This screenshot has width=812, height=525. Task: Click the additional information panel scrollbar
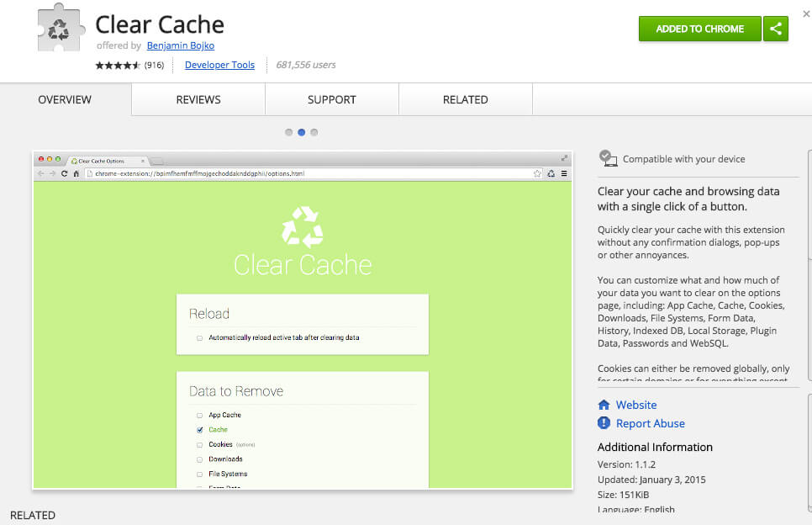click(x=809, y=451)
